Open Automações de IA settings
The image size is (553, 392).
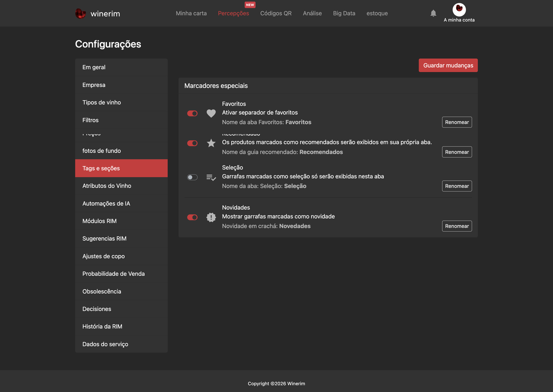point(121,204)
